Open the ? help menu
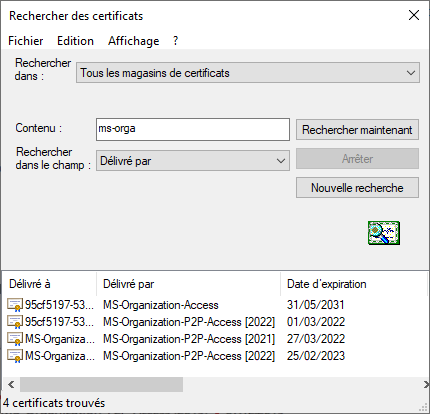The width and height of the screenshot is (430, 414). click(x=176, y=41)
